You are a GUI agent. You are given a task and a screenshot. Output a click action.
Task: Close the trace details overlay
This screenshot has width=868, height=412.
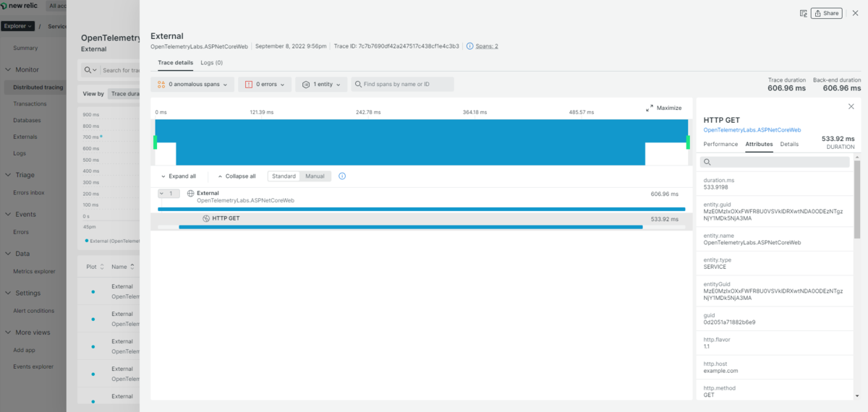pyautogui.click(x=855, y=13)
